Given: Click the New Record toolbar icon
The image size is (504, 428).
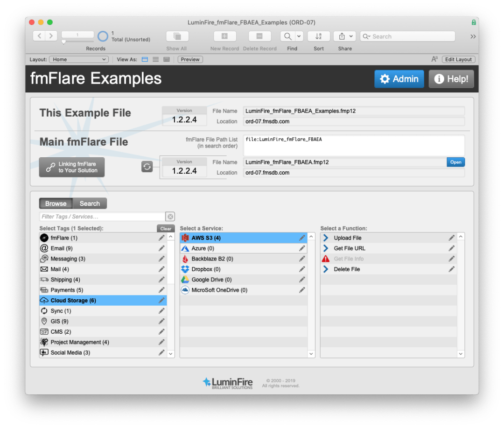Looking at the screenshot, I should pyautogui.click(x=224, y=36).
